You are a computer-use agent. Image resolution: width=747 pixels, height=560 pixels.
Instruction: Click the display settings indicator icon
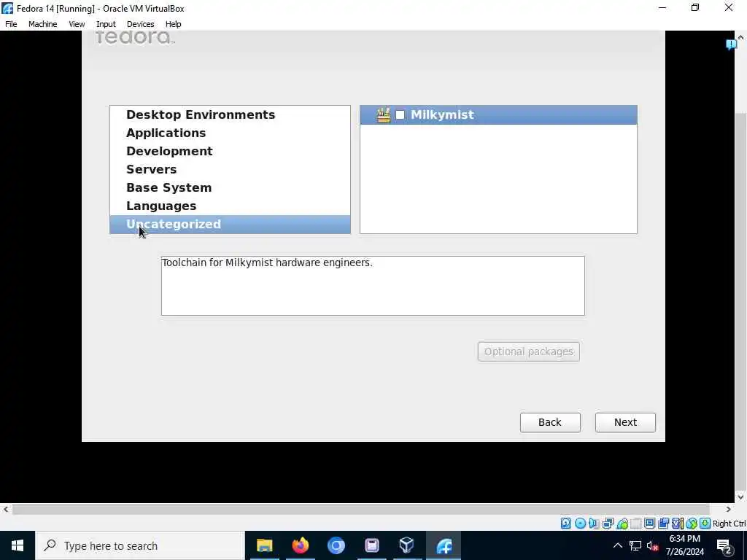pyautogui.click(x=649, y=524)
